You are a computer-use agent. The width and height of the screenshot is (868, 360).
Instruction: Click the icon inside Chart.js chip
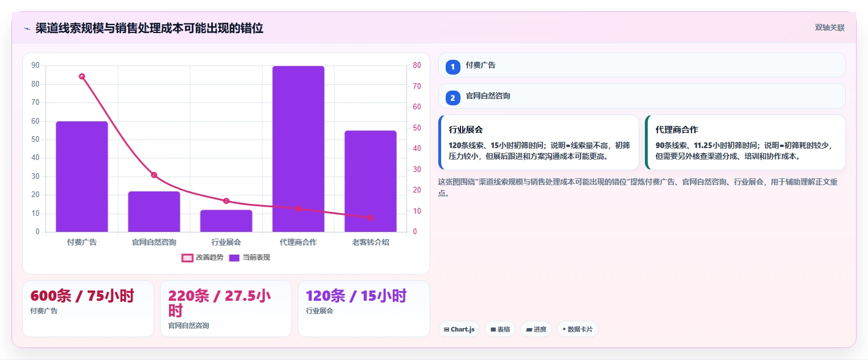click(x=447, y=330)
